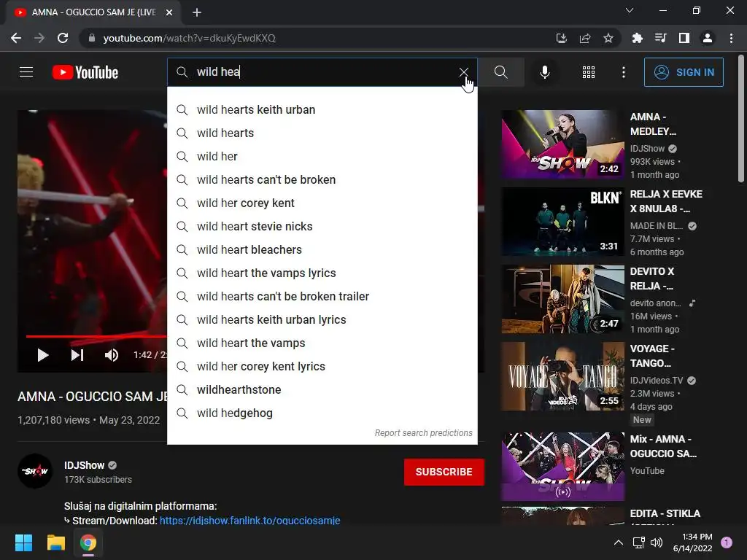Show hidden tray icons chevron
The width and height of the screenshot is (747, 560).
tap(619, 542)
